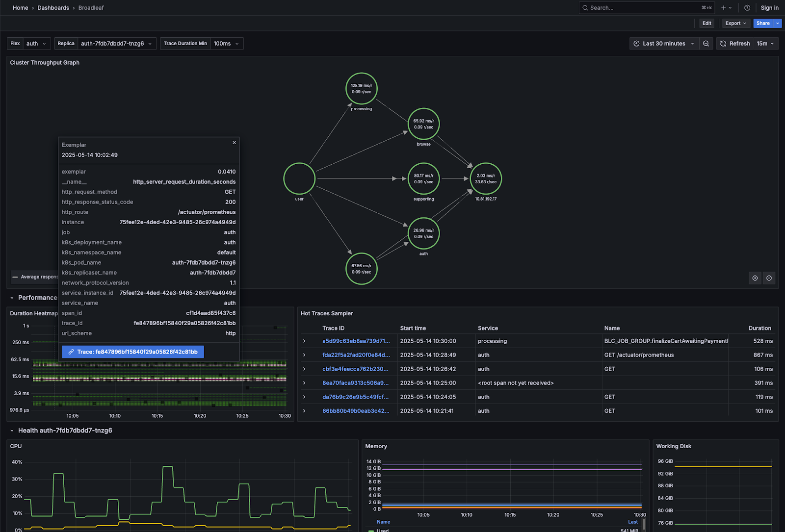Open trace link fda22f5a2fad20f0e84d
The image size is (785, 532).
tap(356, 355)
